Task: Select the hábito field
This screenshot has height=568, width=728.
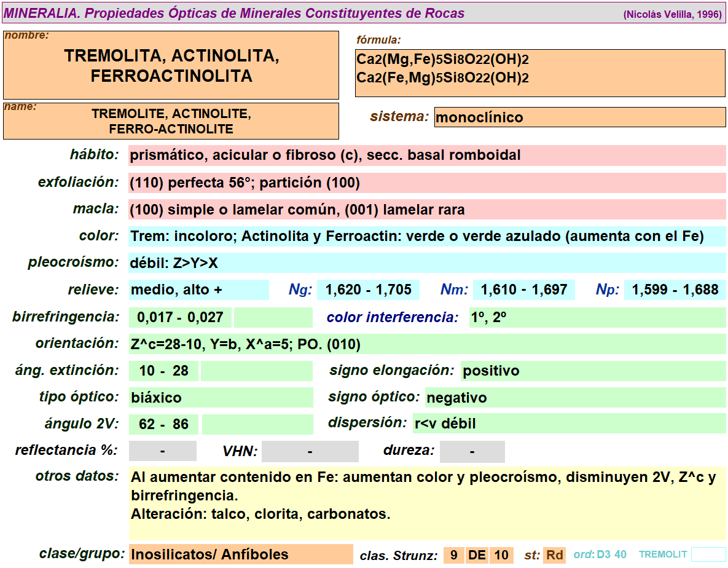Action: 426,156
